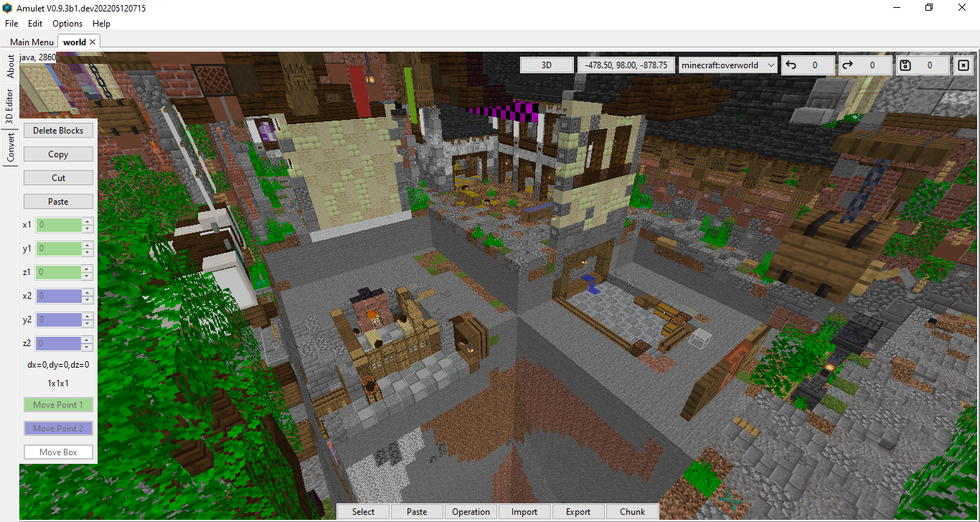Viewport: 980px width, 522px height.
Task: Open the Chunk tools
Action: [x=631, y=511]
